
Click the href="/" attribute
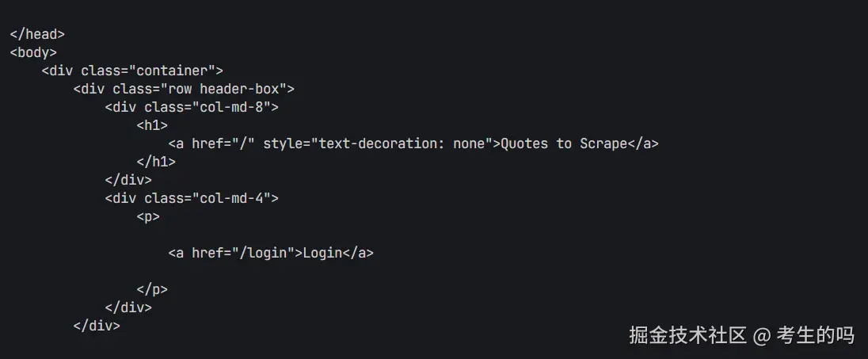(x=223, y=143)
